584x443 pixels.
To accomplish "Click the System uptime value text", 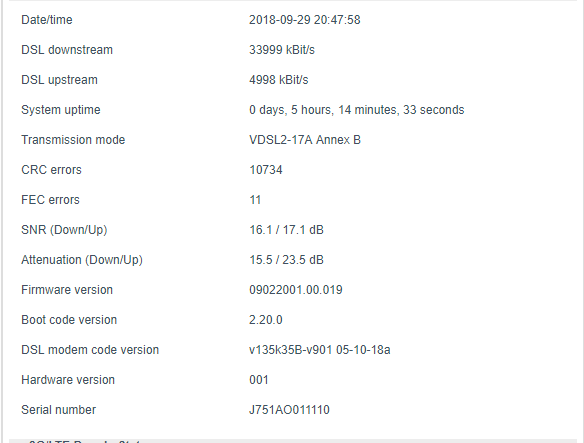I will coord(356,110).
